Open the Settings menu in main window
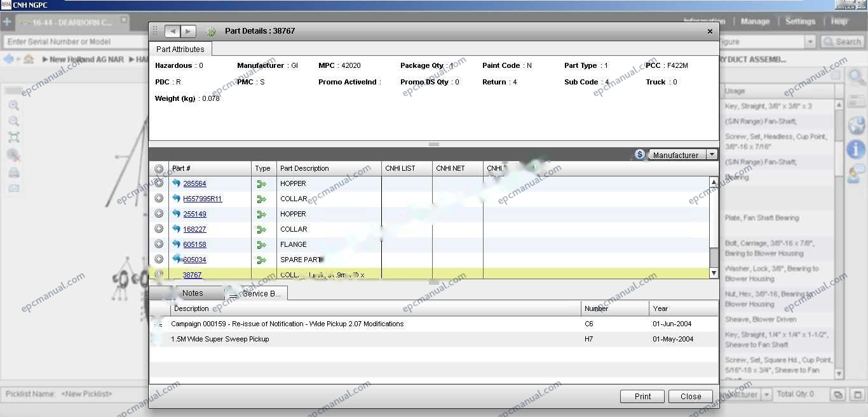Screen dimensions: 868x417 800,22
